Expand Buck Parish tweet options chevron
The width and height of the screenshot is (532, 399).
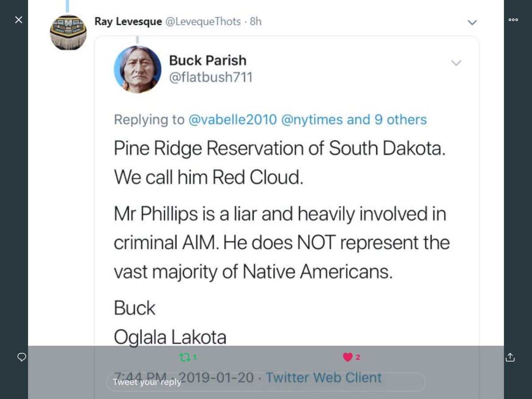456,63
